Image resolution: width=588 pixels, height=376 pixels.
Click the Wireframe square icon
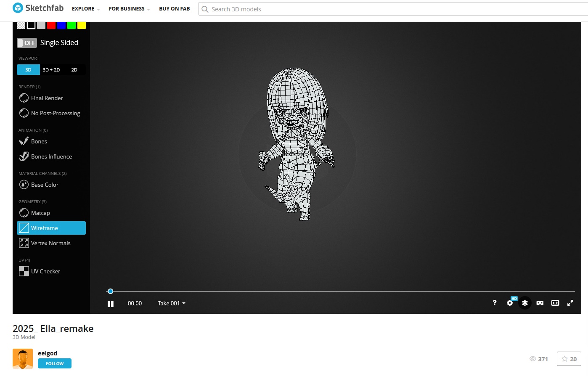pos(24,228)
